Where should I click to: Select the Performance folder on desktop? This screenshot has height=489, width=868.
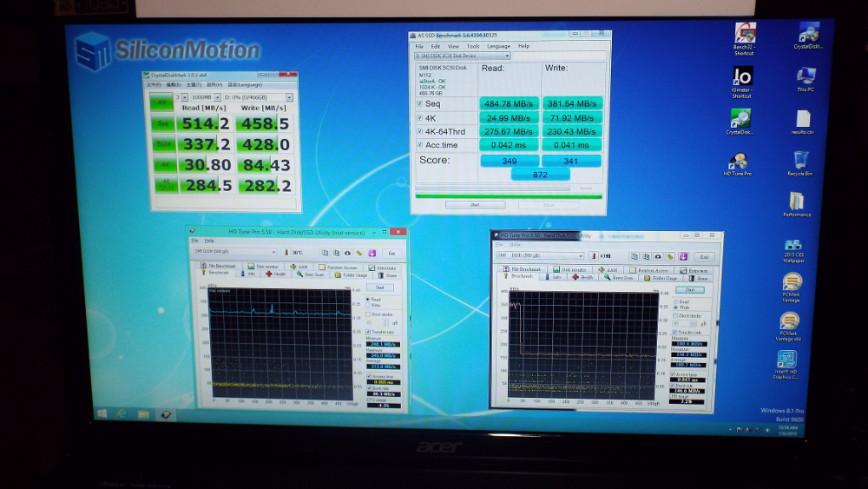(x=797, y=204)
